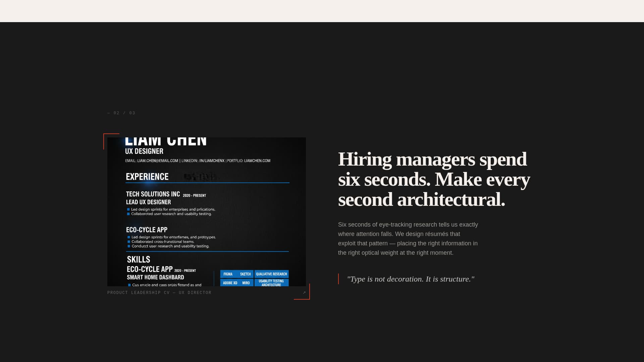Viewport: 644px width, 362px height.
Task: Click the diagonal arrow icon below the résumé
Action: click(x=304, y=292)
